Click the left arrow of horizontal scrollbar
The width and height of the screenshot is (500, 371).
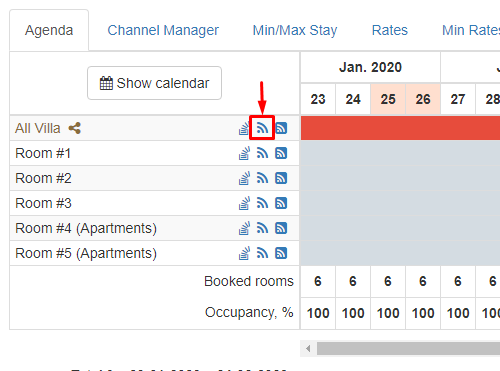[308, 349]
